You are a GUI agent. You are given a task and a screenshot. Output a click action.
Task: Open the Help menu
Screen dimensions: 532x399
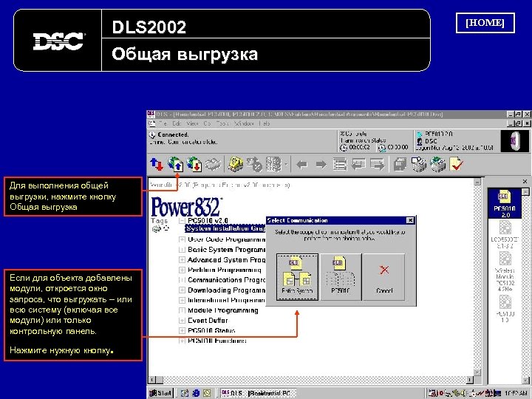(265, 124)
